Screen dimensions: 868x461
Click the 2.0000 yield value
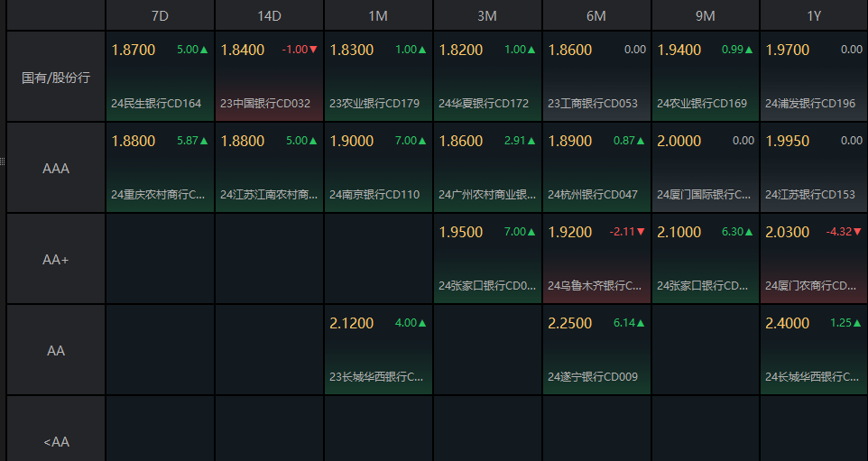click(x=679, y=141)
